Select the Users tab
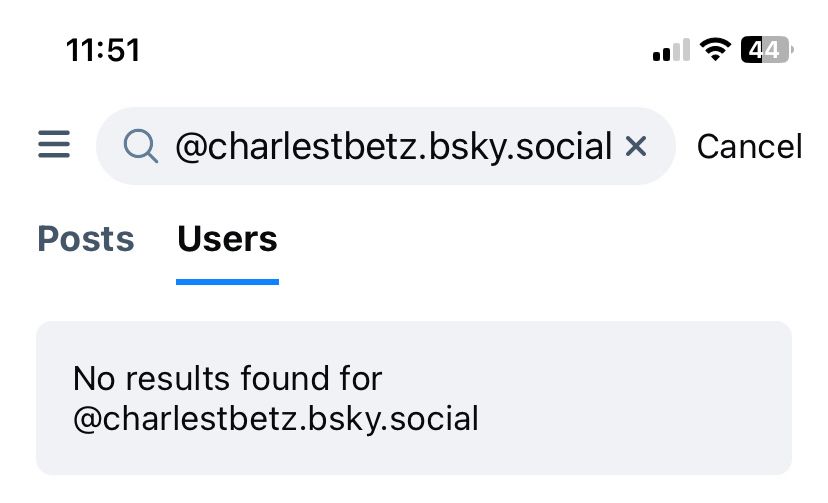828x503 pixels. (227, 240)
